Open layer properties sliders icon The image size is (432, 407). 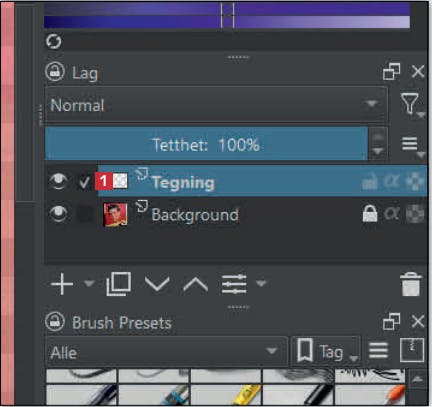pyautogui.click(x=234, y=284)
